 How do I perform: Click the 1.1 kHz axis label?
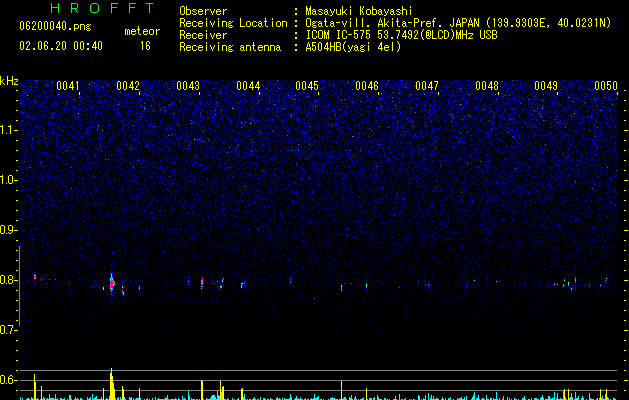(x=9, y=130)
